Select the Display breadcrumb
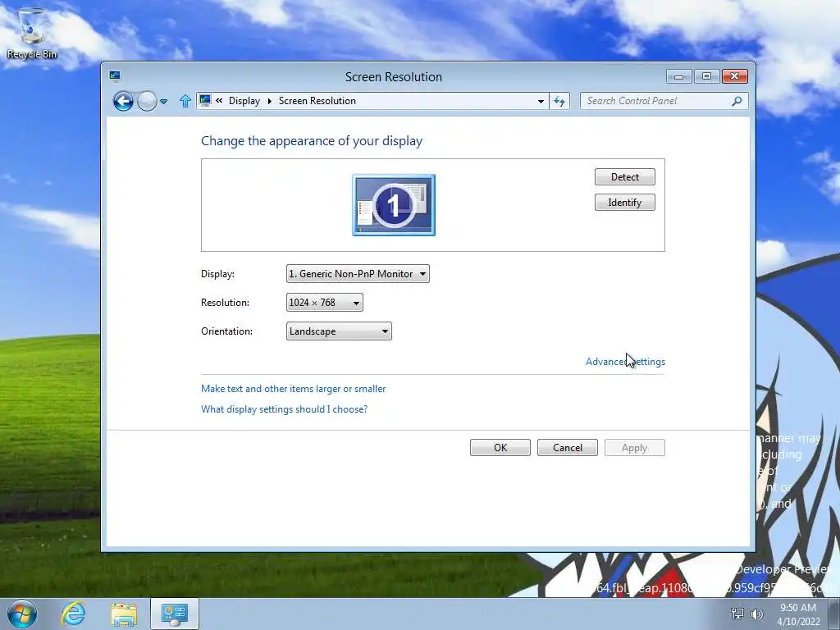 coord(244,101)
